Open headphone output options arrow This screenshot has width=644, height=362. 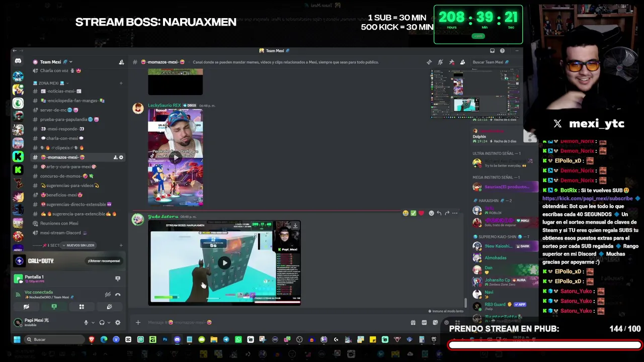click(108, 323)
